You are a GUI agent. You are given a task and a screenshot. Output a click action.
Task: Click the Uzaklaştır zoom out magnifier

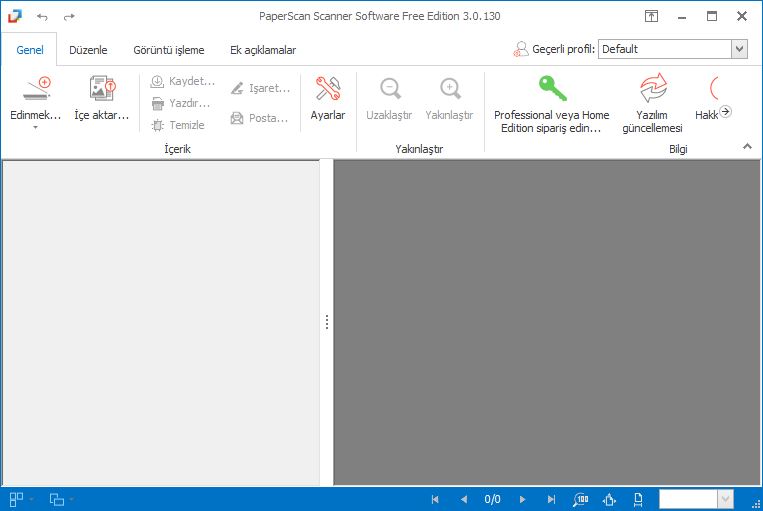coord(390,88)
